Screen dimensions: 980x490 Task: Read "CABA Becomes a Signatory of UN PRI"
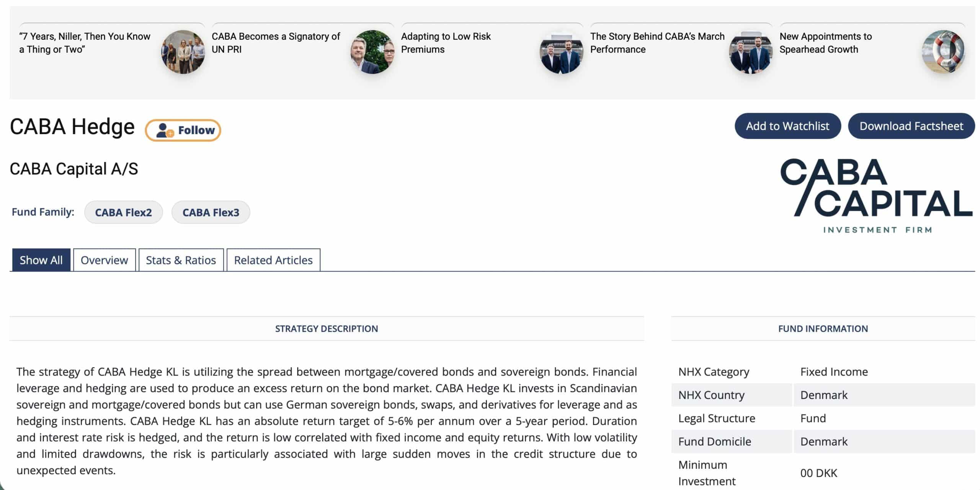click(x=276, y=43)
